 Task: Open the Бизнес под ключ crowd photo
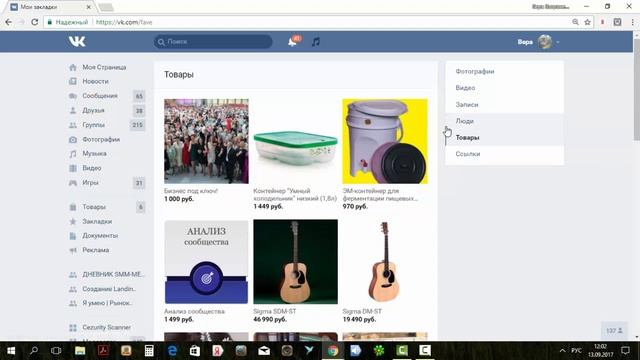pos(206,141)
